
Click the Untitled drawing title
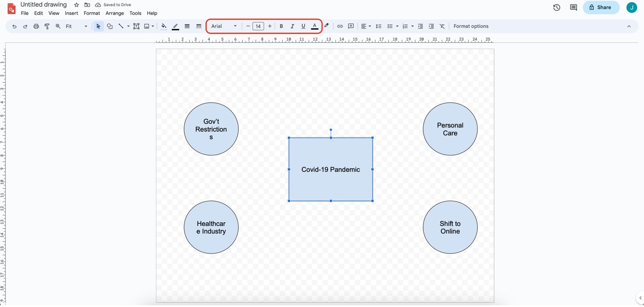point(44,5)
